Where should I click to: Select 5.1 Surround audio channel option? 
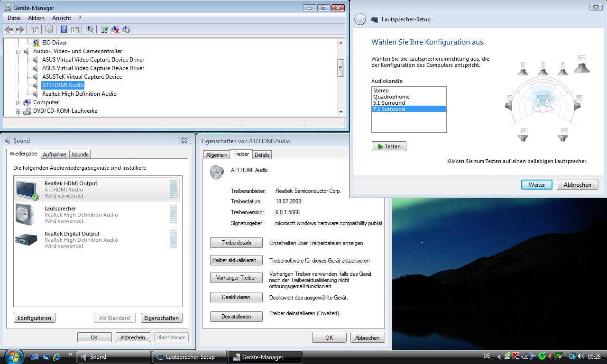pyautogui.click(x=389, y=103)
